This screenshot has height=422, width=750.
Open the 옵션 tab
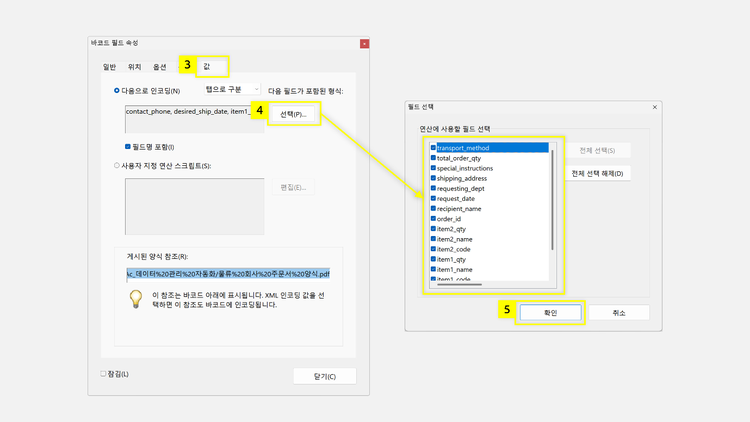coord(159,67)
